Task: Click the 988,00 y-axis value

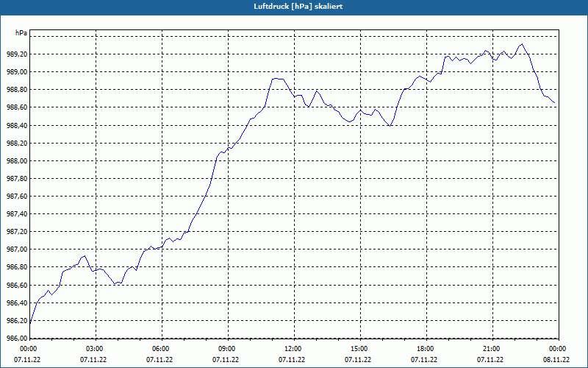Action: click(17, 160)
